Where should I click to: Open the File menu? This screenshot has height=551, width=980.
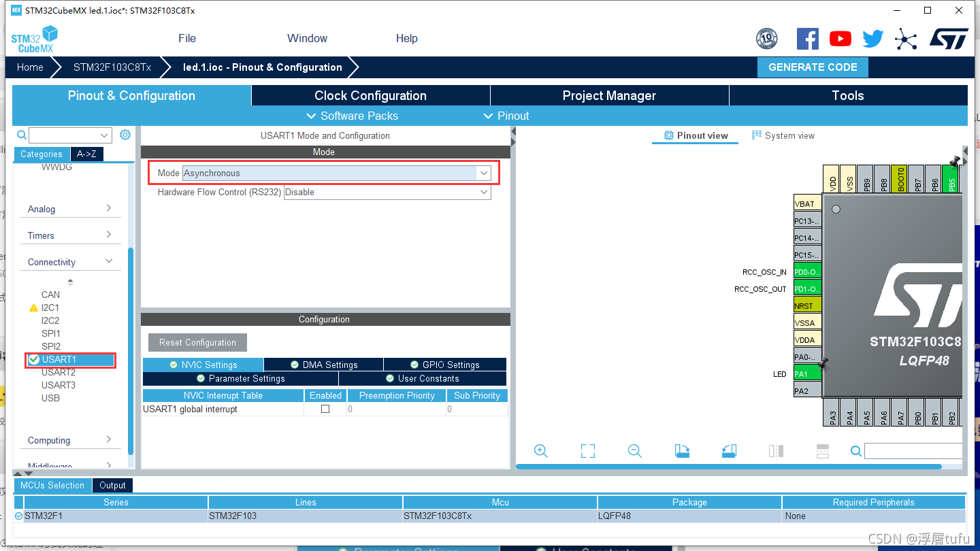point(187,38)
